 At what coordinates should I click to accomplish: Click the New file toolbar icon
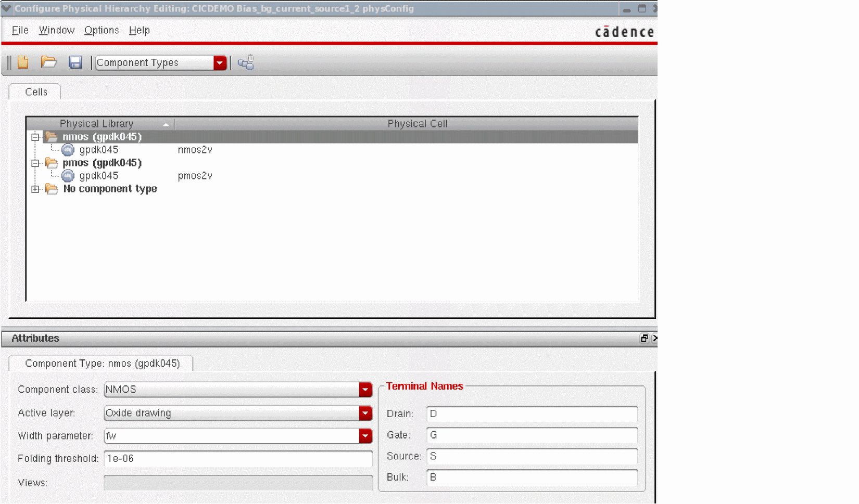(x=23, y=62)
